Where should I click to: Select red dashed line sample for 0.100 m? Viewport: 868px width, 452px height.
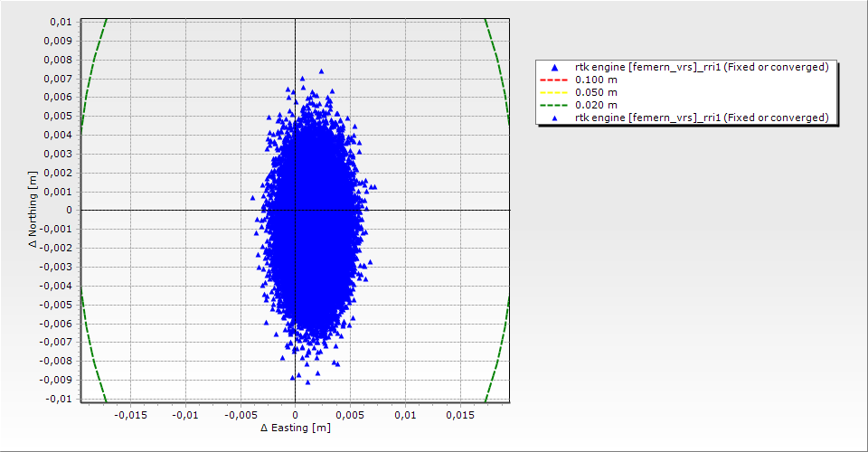tap(554, 80)
